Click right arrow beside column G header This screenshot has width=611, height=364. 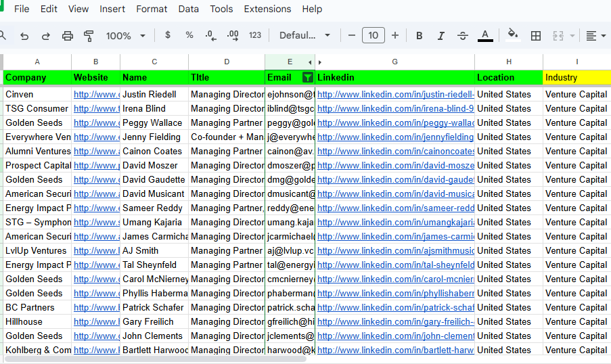coord(320,62)
